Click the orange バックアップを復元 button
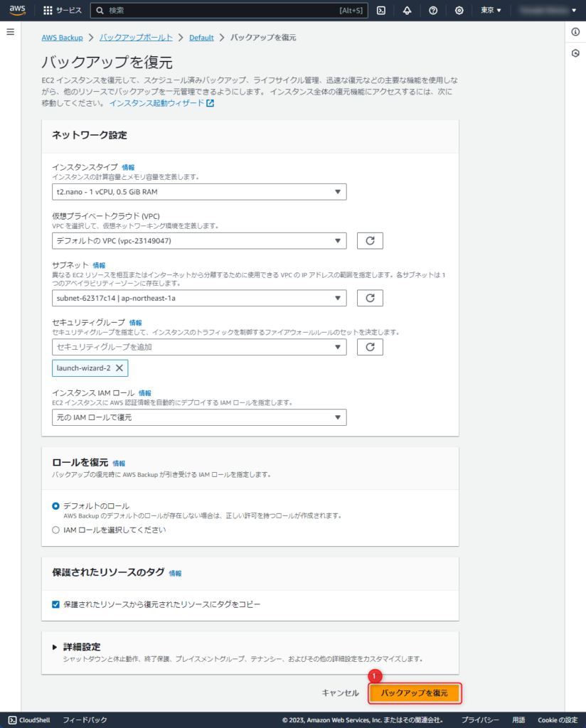Viewport: 586px width, 728px height. [x=414, y=692]
